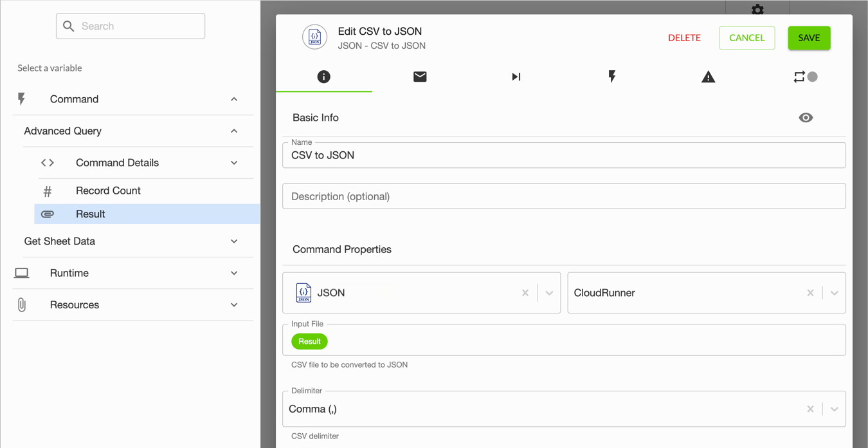Open the warning triangle tab
This screenshot has height=448, width=868.
point(708,77)
